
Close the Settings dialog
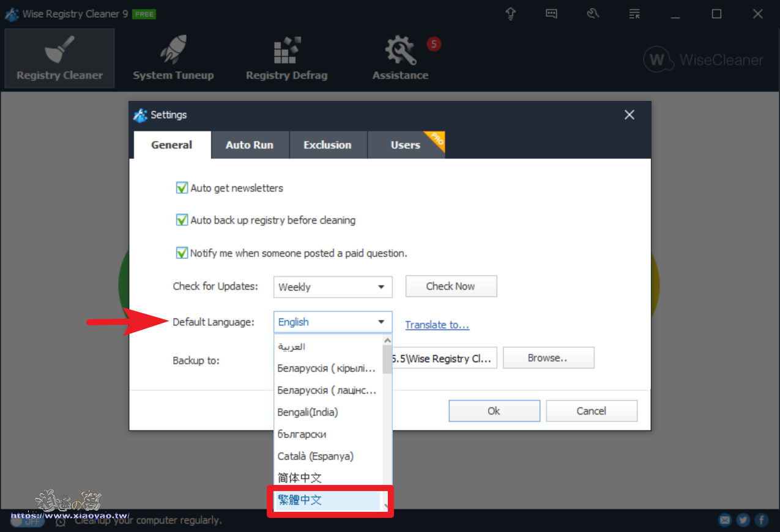[x=629, y=115]
